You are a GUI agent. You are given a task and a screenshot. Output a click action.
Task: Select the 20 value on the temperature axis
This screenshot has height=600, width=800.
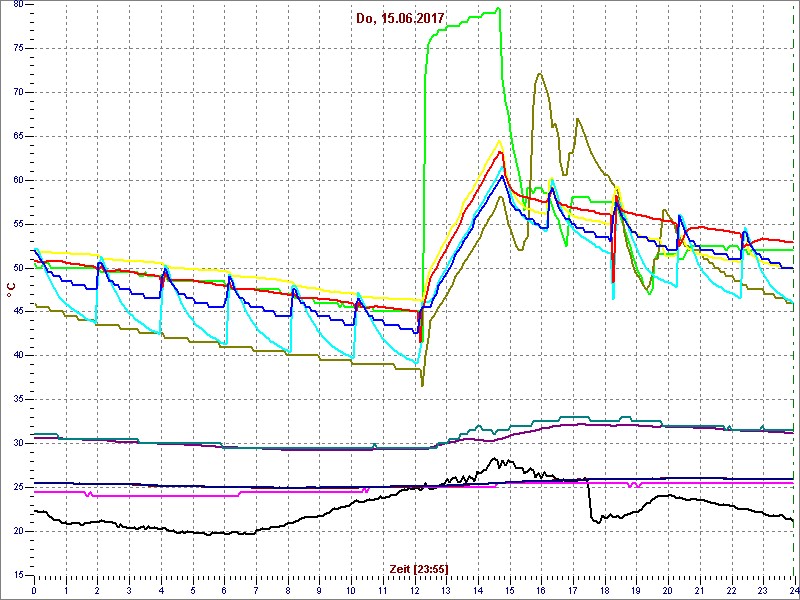(x=17, y=531)
